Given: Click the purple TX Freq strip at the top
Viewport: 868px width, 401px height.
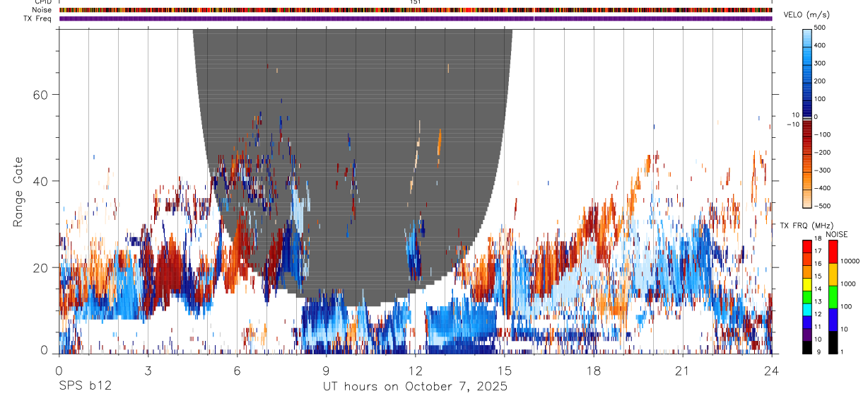Looking at the screenshot, I should [416, 18].
